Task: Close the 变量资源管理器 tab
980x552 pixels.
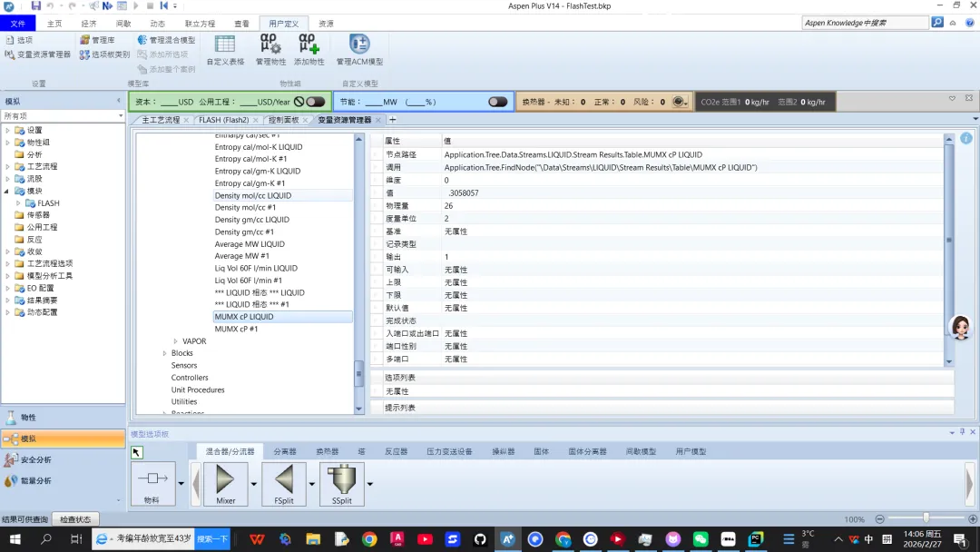Action: click(378, 120)
